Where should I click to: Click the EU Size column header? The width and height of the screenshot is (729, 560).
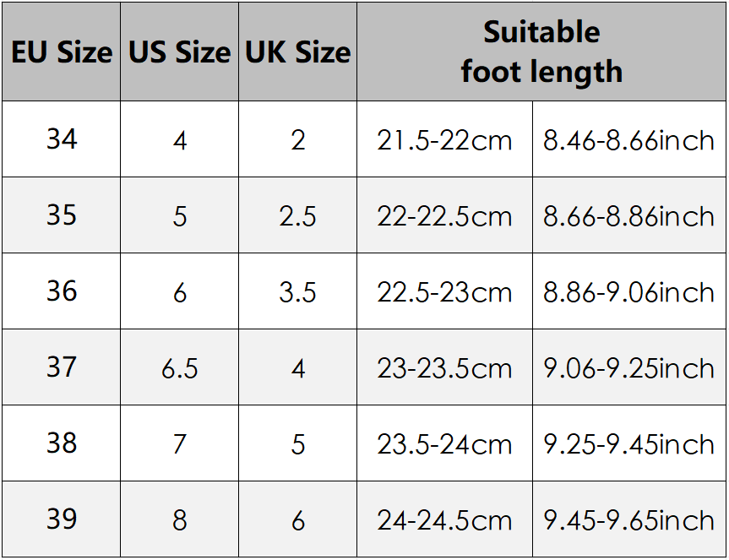point(62,52)
